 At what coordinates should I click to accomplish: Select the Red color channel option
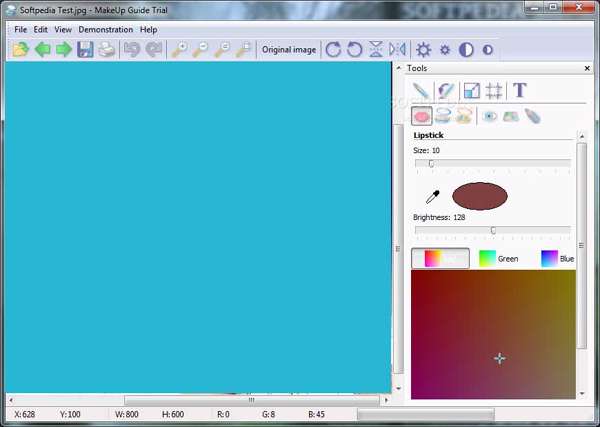click(x=441, y=258)
